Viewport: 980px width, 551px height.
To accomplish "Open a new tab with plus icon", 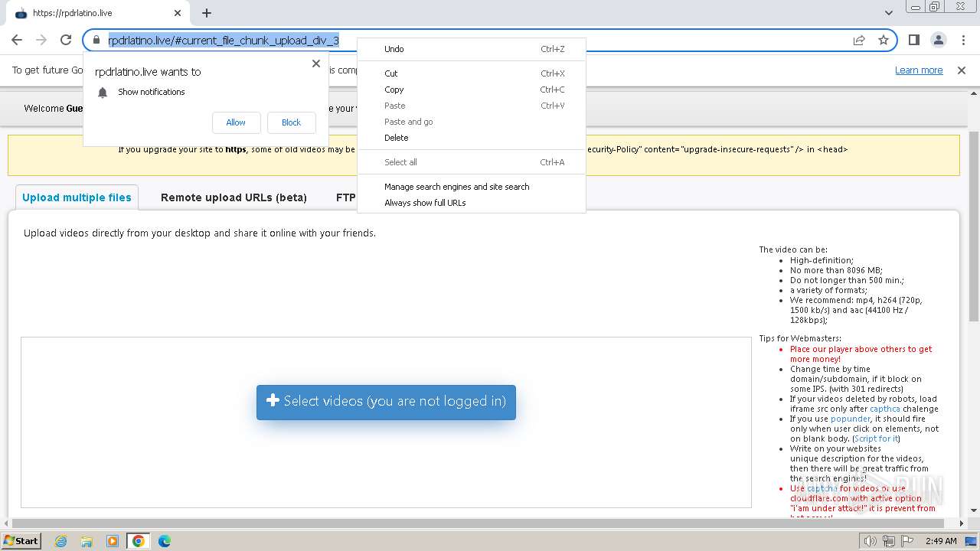I will (x=207, y=13).
